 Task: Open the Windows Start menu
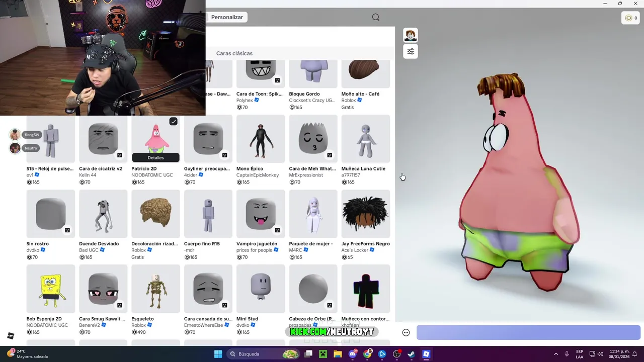tap(218, 354)
